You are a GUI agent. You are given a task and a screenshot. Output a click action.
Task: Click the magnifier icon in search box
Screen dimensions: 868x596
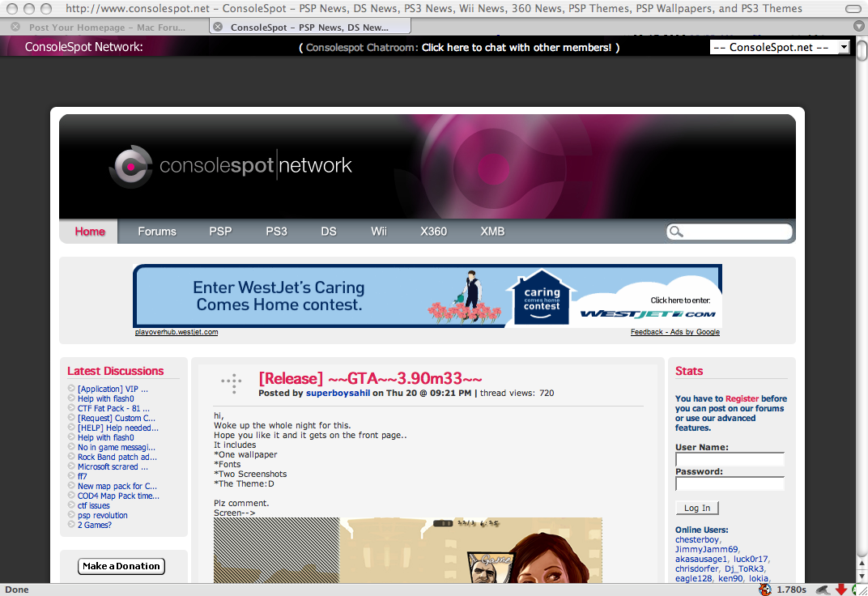675,232
